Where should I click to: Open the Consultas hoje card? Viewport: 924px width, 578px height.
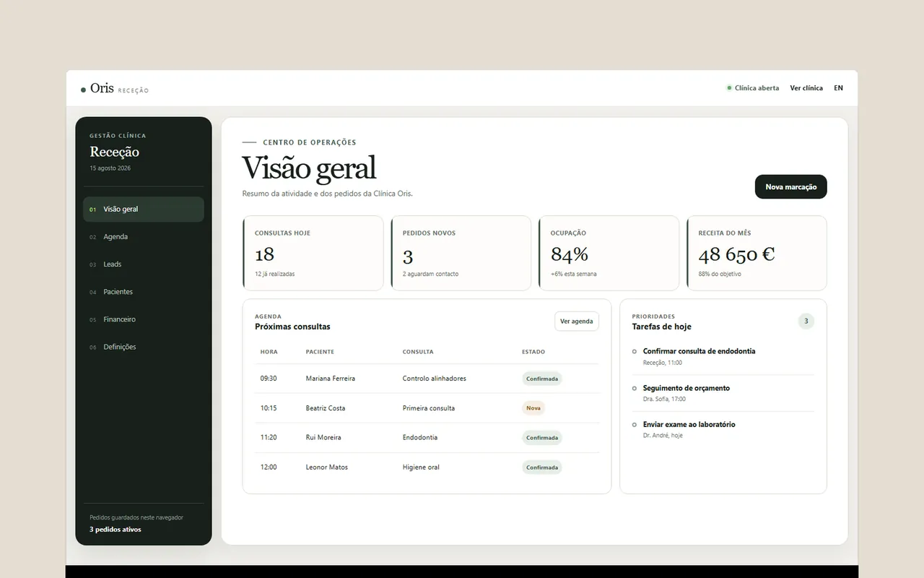point(313,253)
